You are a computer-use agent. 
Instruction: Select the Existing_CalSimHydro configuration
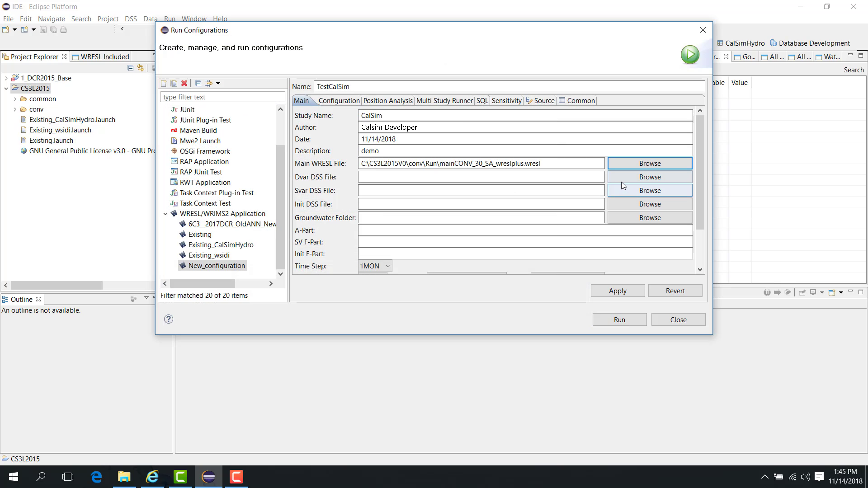[221, 245]
